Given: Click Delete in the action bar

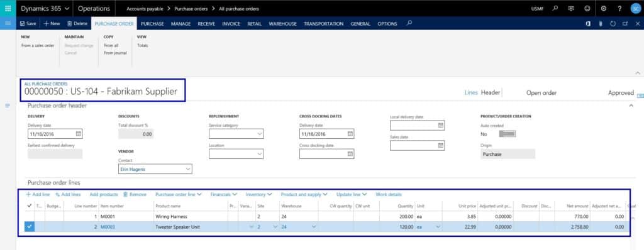Looking at the screenshot, I should click(x=77, y=24).
